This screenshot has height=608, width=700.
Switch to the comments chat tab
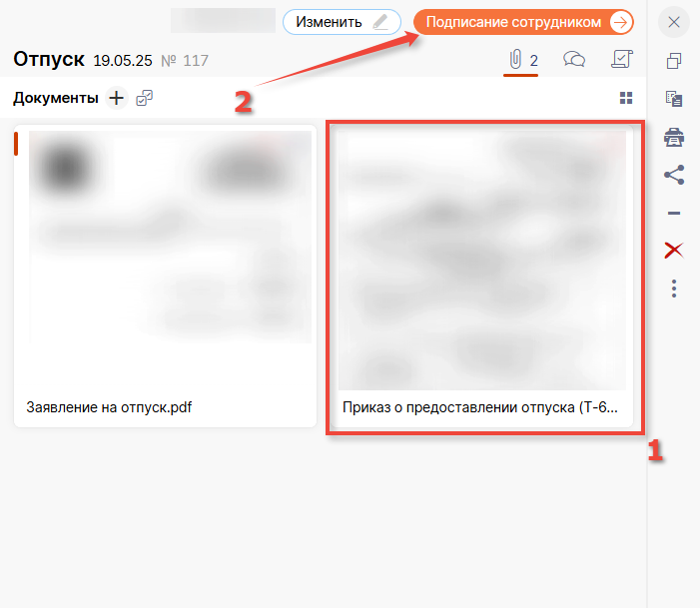(574, 60)
